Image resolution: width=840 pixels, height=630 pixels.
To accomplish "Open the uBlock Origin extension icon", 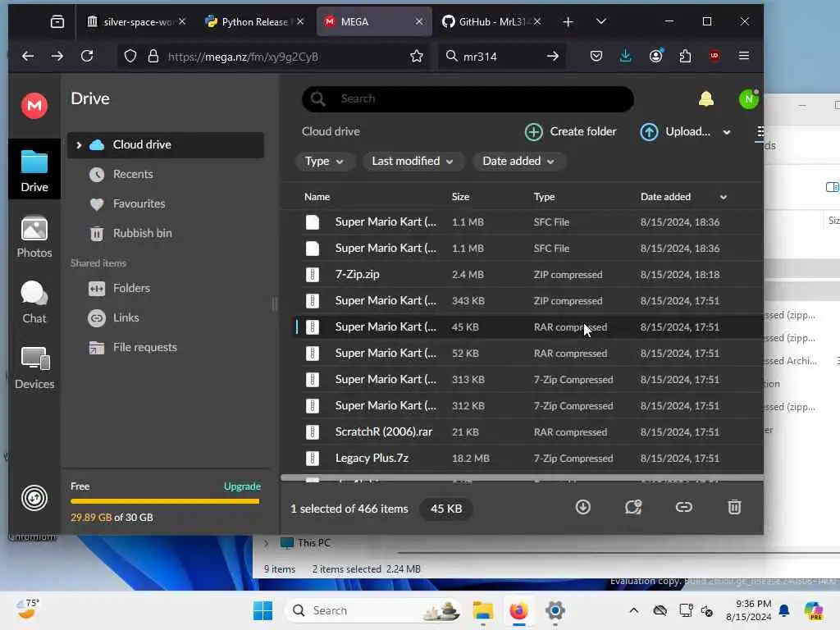I will point(714,56).
